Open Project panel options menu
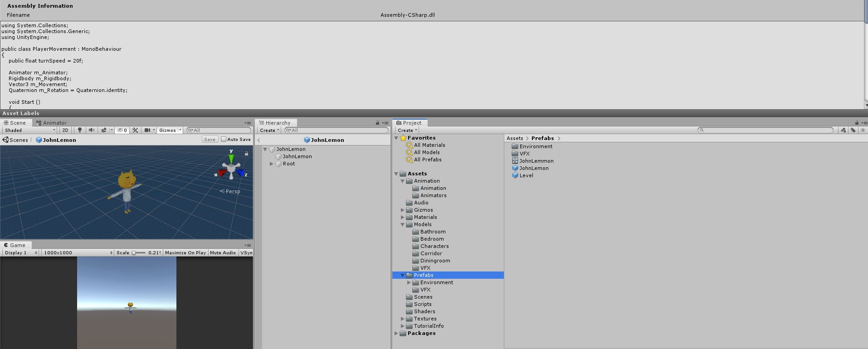The height and width of the screenshot is (349, 868). [864, 123]
